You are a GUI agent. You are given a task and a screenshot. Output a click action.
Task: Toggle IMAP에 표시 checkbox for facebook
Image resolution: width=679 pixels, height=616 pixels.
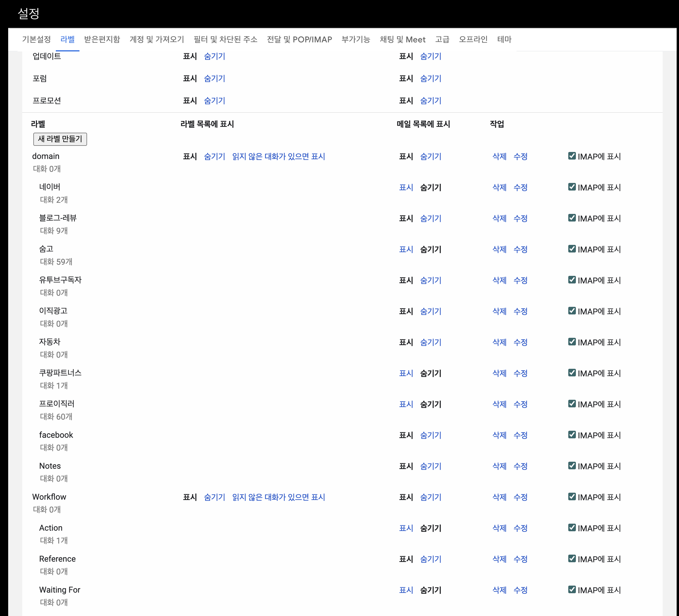click(x=571, y=435)
